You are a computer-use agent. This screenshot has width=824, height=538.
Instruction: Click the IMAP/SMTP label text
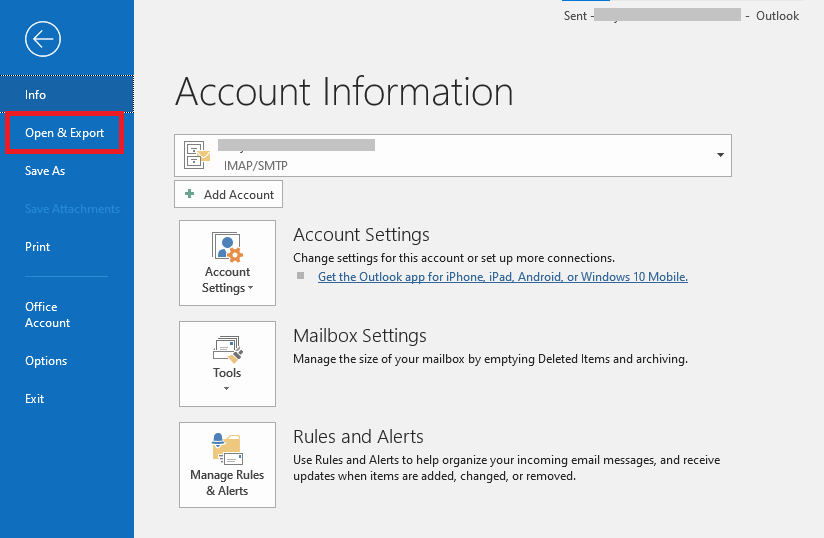[x=255, y=165]
